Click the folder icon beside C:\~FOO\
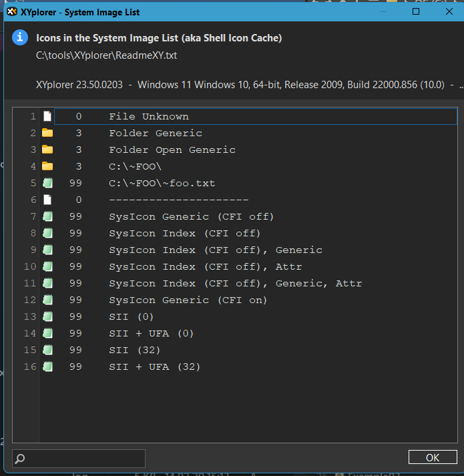The width and height of the screenshot is (464, 476). coord(47,166)
